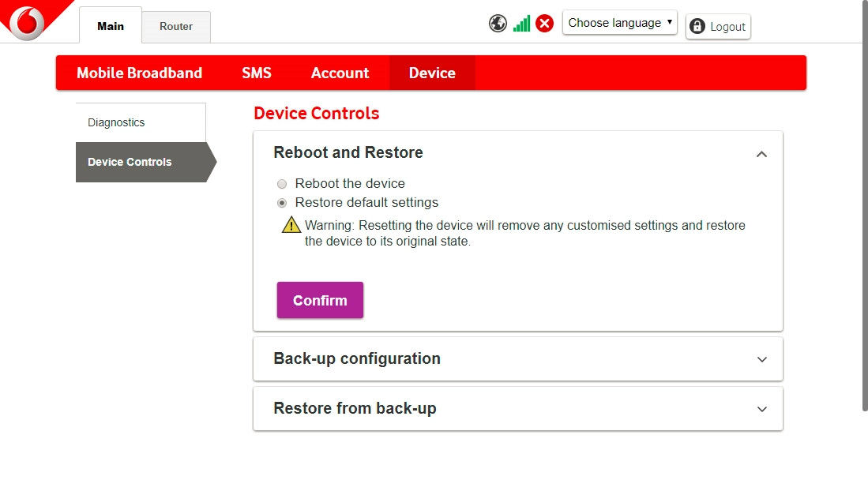This screenshot has width=868, height=480.
Task: Click the globe internet status icon
Action: pos(498,23)
